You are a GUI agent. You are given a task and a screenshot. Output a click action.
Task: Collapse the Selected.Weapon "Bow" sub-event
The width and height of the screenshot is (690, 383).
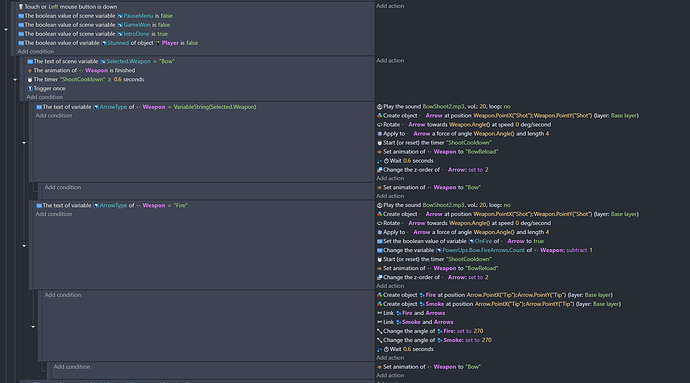(15, 80)
